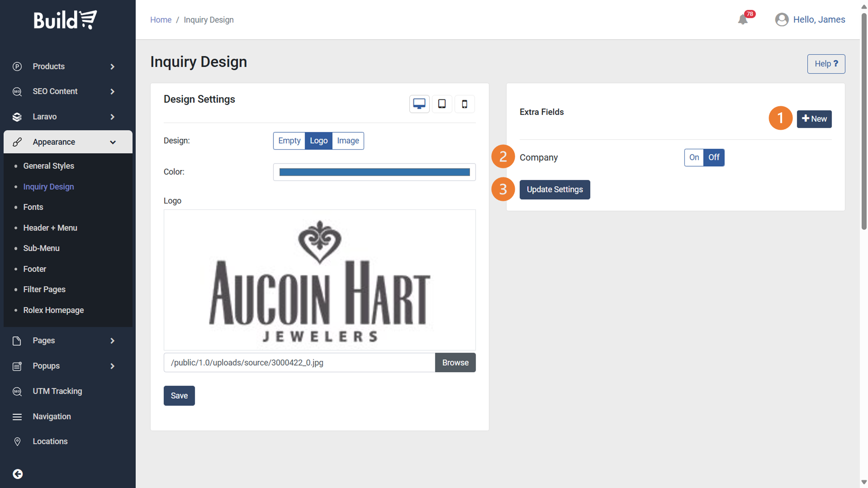Click the Products sidebar icon
Image resolution: width=868 pixels, height=488 pixels.
click(17, 66)
